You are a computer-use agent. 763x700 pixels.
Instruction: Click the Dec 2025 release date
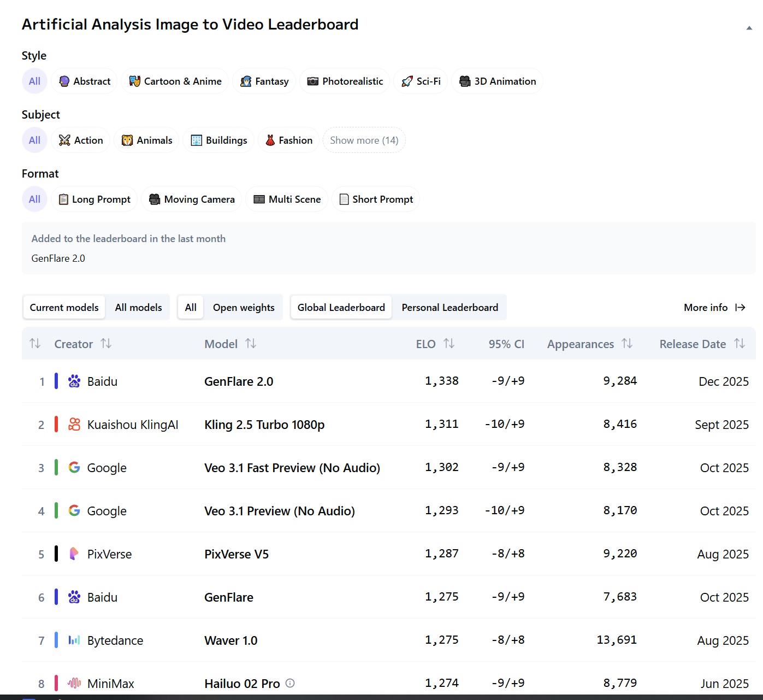coord(724,381)
